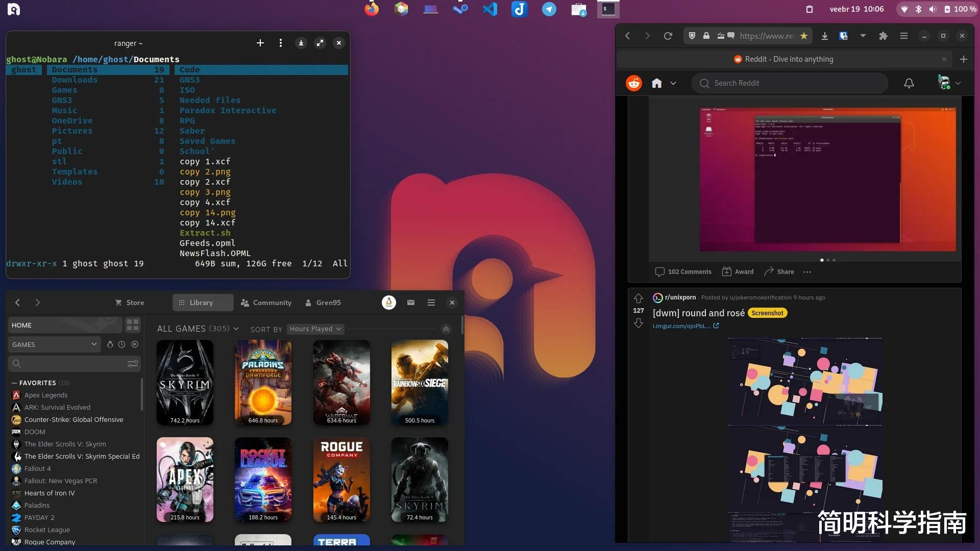Downvote the dwm round and rosé post
This screenshot has height=551, width=980.
(639, 323)
